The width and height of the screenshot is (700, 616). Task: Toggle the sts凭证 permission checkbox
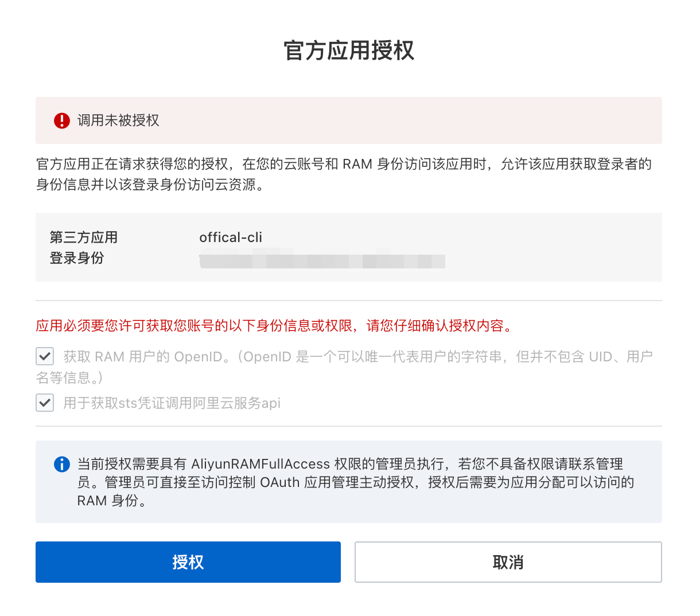click(45, 403)
